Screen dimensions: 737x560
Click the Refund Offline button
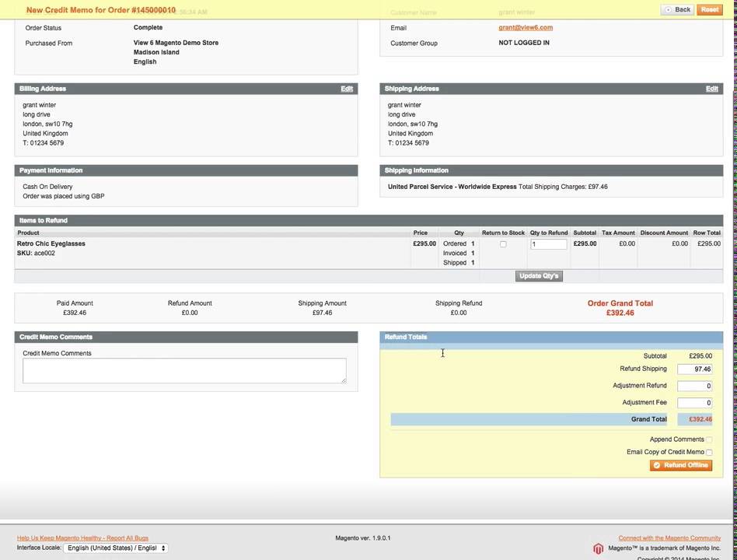pos(680,465)
